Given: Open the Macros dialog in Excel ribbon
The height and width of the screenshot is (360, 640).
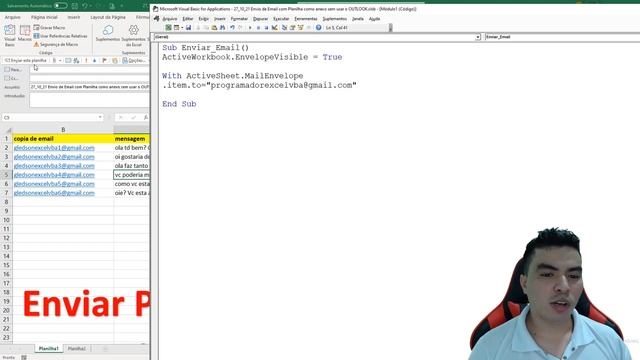Looking at the screenshot, I should (x=25, y=33).
